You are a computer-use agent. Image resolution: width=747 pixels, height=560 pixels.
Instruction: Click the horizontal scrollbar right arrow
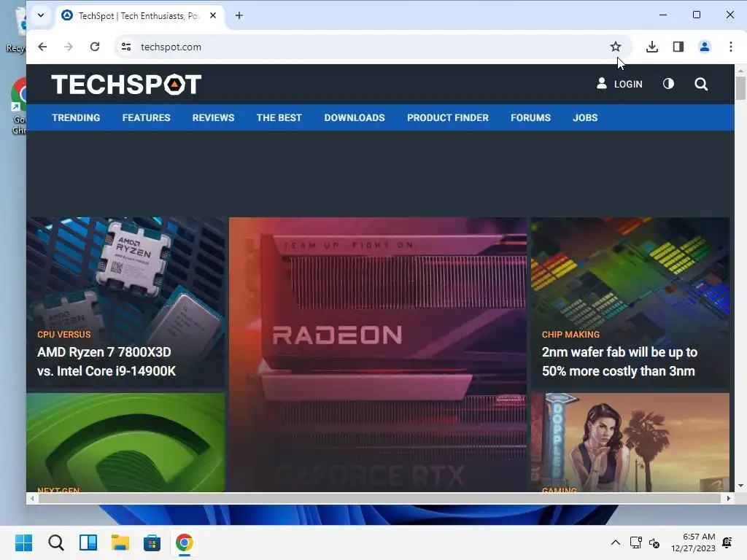pos(729,499)
